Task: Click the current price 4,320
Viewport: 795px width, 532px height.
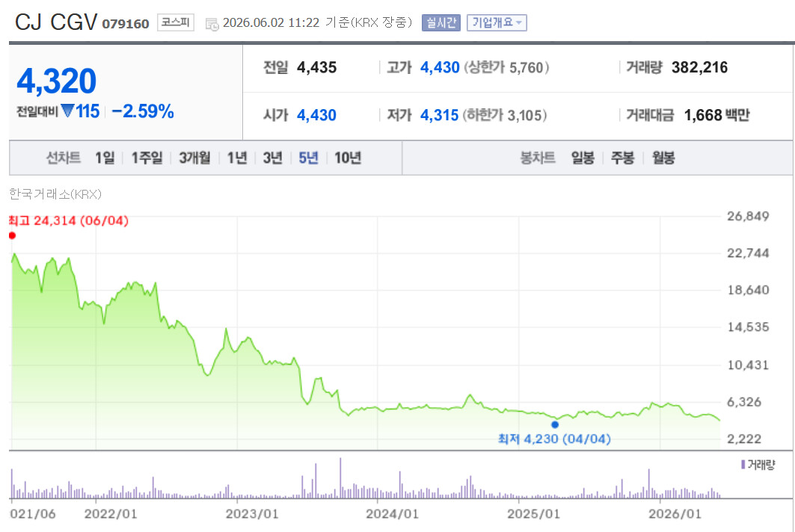Action: tap(56, 81)
